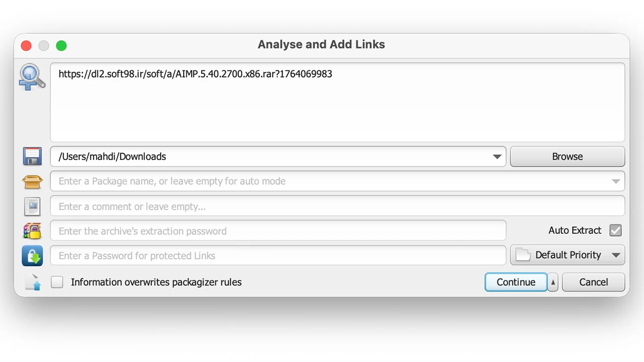Image resolution: width=644 pixels, height=362 pixels.
Task: Click the packagizer overwrite file icon
Action: (x=33, y=282)
